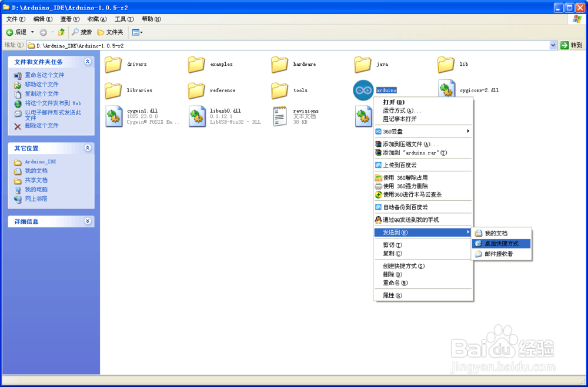Go up one folder level

click(x=62, y=32)
